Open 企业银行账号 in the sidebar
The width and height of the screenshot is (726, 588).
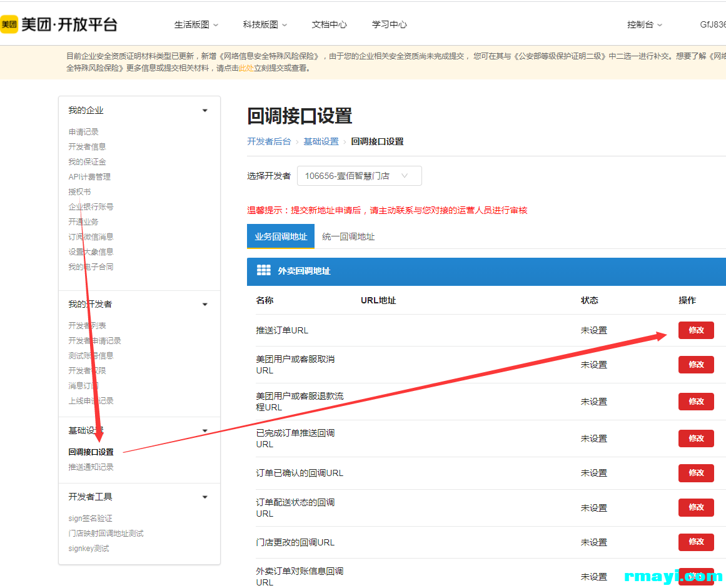(x=91, y=206)
